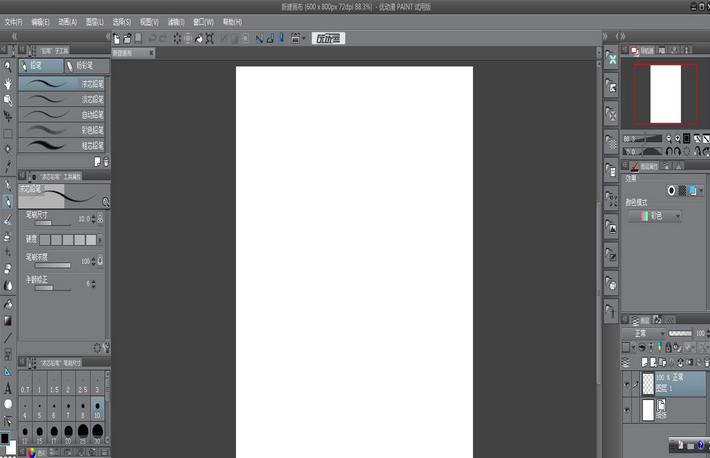710x458 pixels.
Task: Toggle paper layer visibility eye
Action: 627,410
